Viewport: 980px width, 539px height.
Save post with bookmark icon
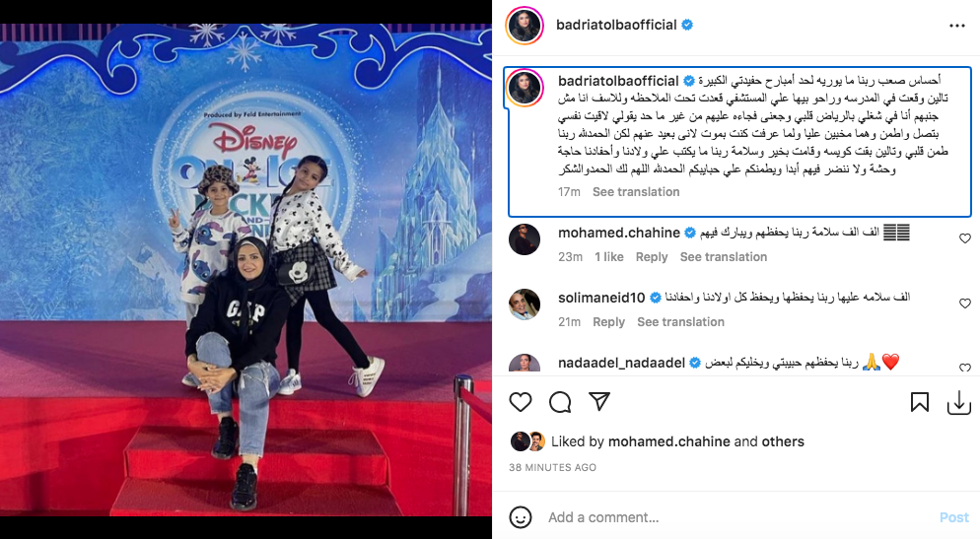point(920,402)
